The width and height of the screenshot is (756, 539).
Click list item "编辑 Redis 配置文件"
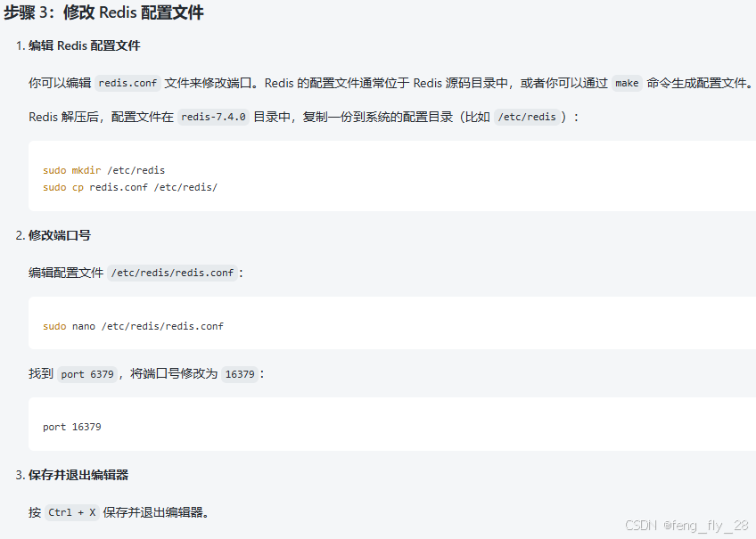85,45
